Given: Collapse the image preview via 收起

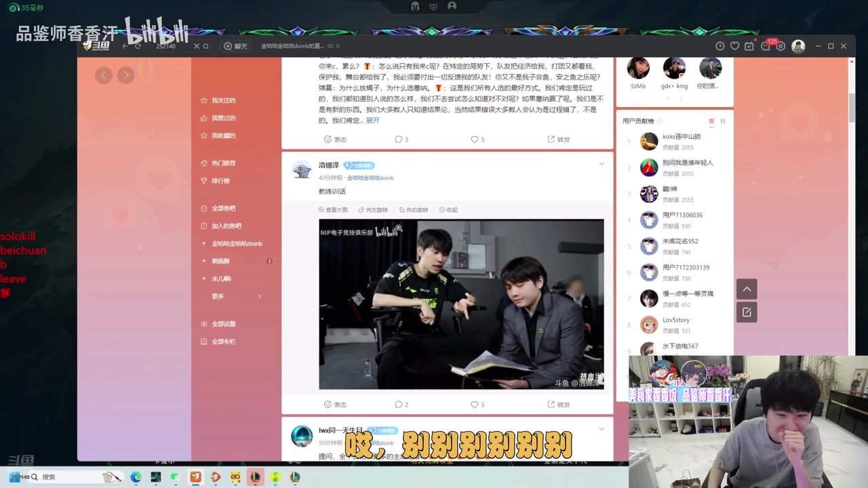Looking at the screenshot, I should tap(449, 209).
